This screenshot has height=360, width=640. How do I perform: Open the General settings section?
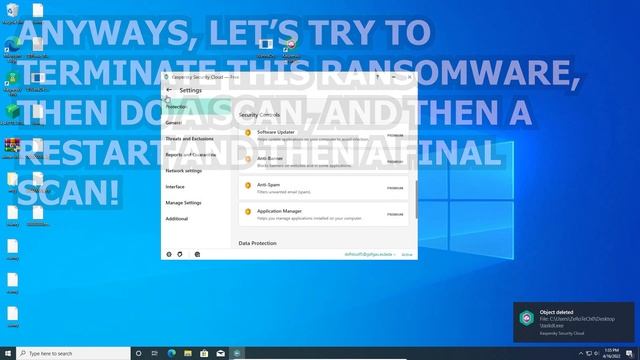coord(173,122)
